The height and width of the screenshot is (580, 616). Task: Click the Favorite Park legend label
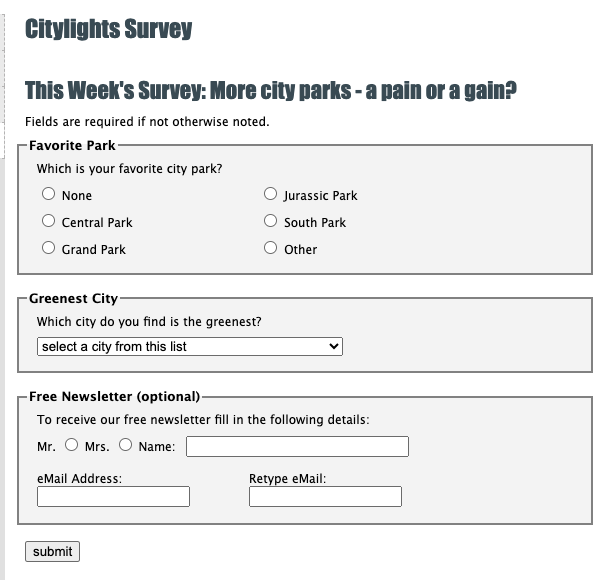(73, 146)
